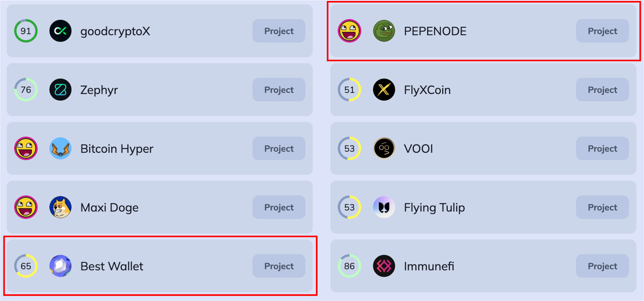The width and height of the screenshot is (644, 301).
Task: Click the 91 score ring for goodcryptoX
Action: [26, 31]
